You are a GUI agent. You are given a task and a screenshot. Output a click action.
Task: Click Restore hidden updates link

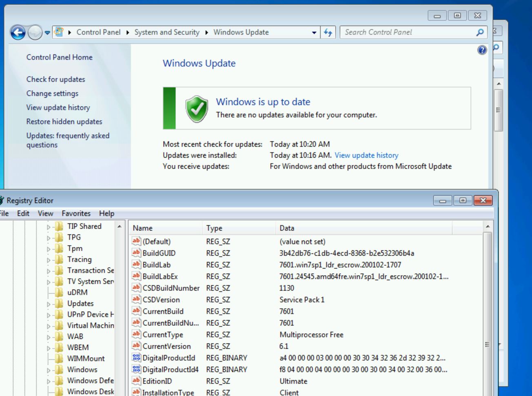point(64,121)
